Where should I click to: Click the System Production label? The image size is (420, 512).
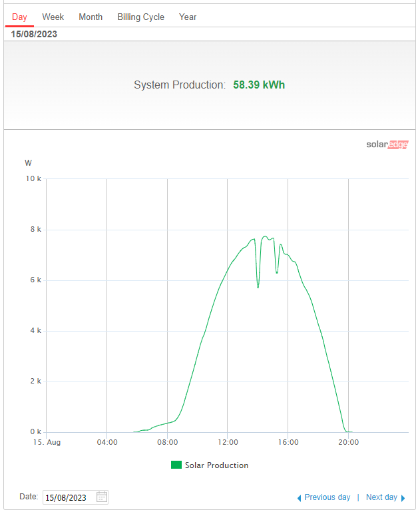(180, 85)
